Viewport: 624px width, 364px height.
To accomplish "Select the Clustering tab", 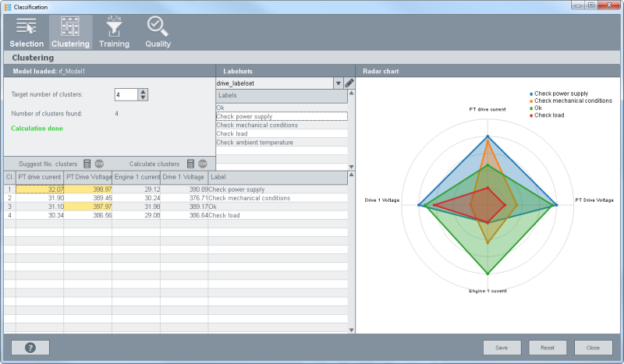I will [70, 32].
